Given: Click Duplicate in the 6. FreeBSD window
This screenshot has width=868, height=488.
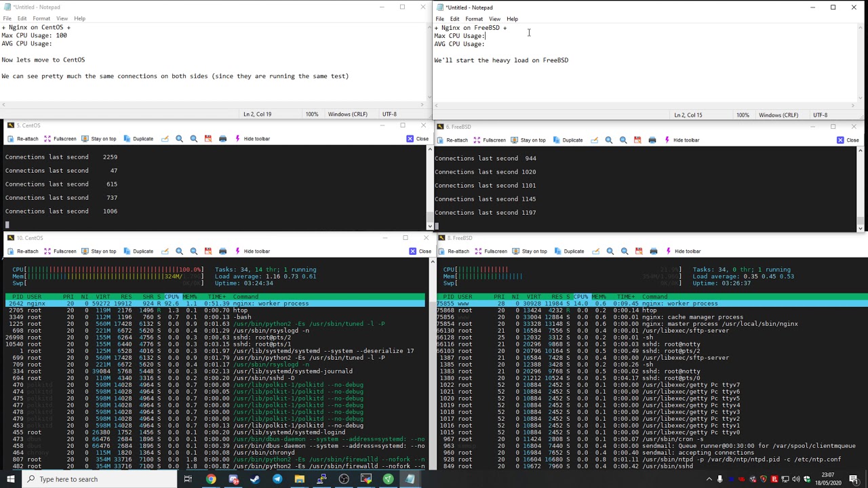Looking at the screenshot, I should click(x=568, y=140).
